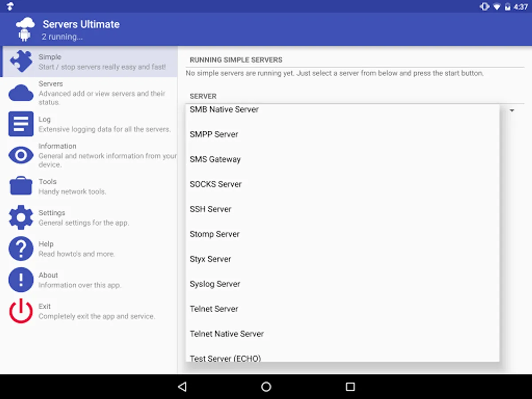Open Help section label
This screenshot has width=532, height=399.
point(46,244)
